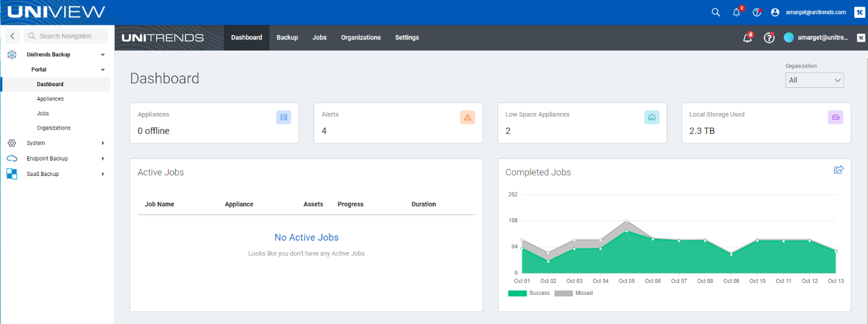Open help icon in Unitrends dark toolbar
Screen dimensions: 868x324
click(x=769, y=37)
